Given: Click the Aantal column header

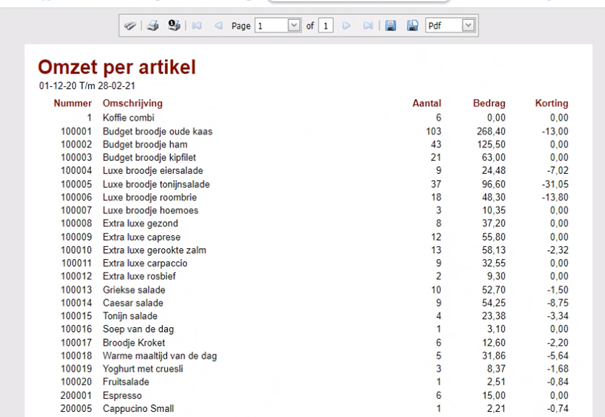Looking at the screenshot, I should pos(426,103).
